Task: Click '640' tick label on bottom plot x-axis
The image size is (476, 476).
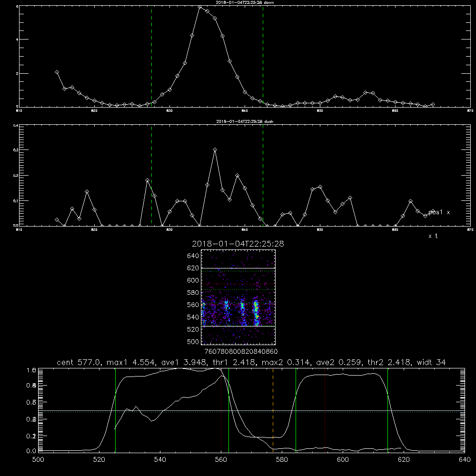Action: (465, 460)
